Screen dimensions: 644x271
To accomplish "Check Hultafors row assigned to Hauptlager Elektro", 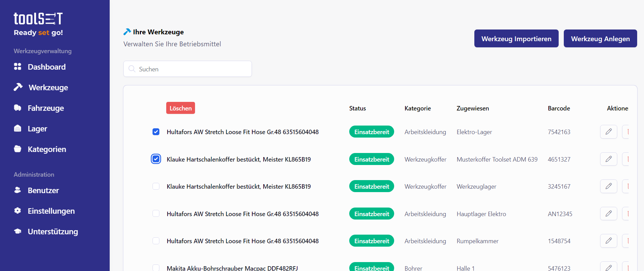I will coord(156,214).
